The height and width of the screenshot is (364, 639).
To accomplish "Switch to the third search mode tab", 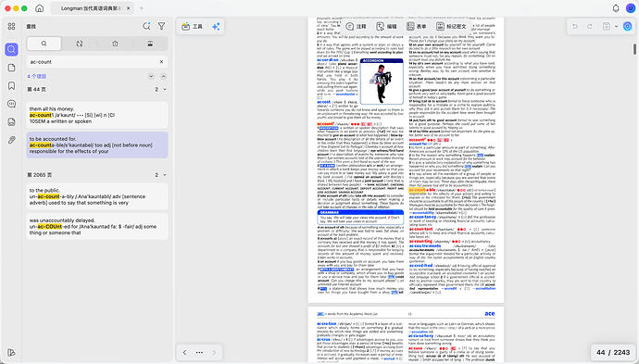I will pyautogui.click(x=115, y=44).
